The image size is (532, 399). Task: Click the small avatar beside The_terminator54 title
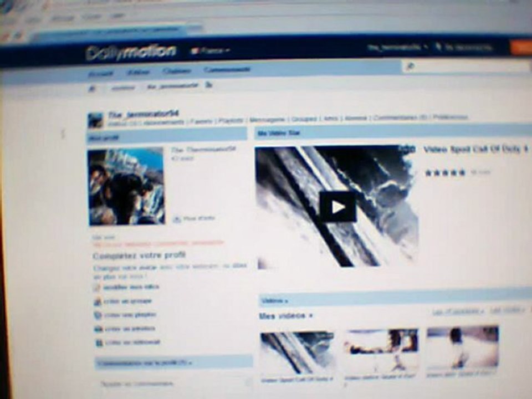[x=95, y=120]
